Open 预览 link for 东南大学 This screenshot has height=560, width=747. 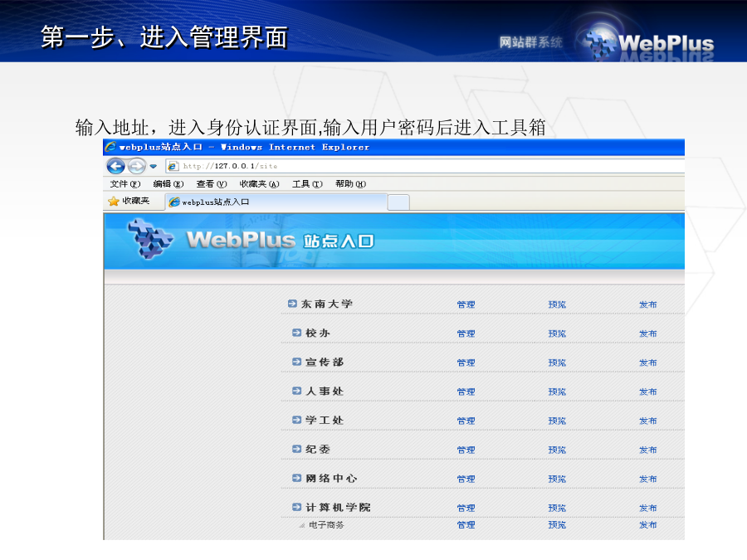coord(557,304)
